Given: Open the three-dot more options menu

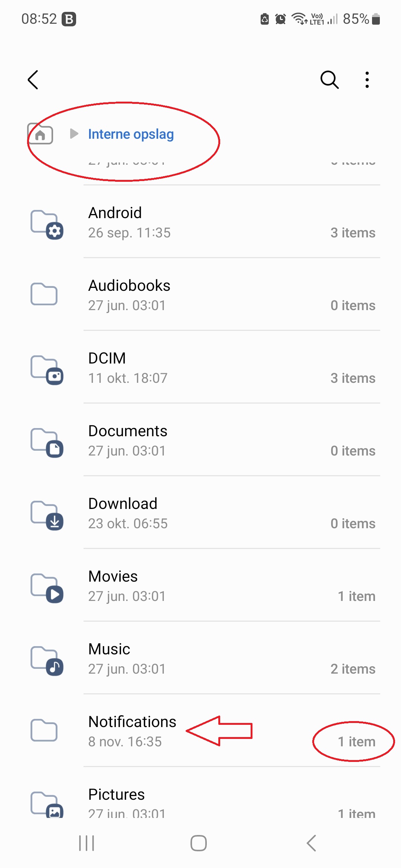Looking at the screenshot, I should coord(367,80).
